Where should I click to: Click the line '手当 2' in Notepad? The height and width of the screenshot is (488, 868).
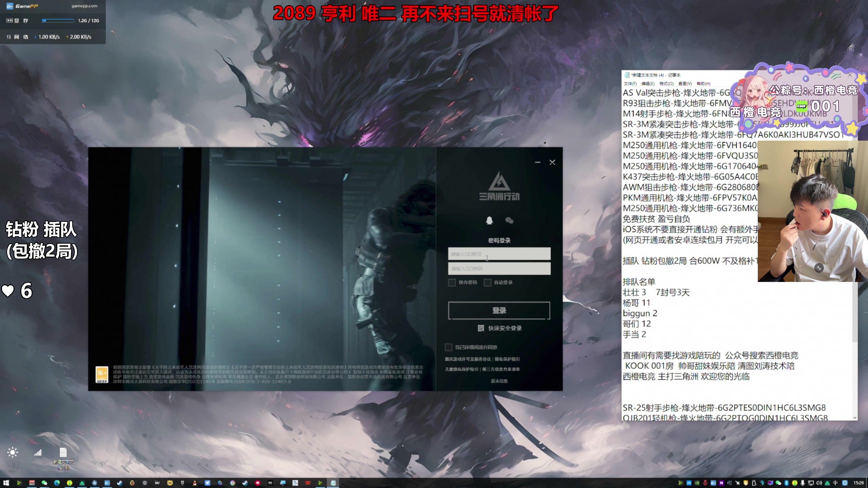(x=634, y=334)
